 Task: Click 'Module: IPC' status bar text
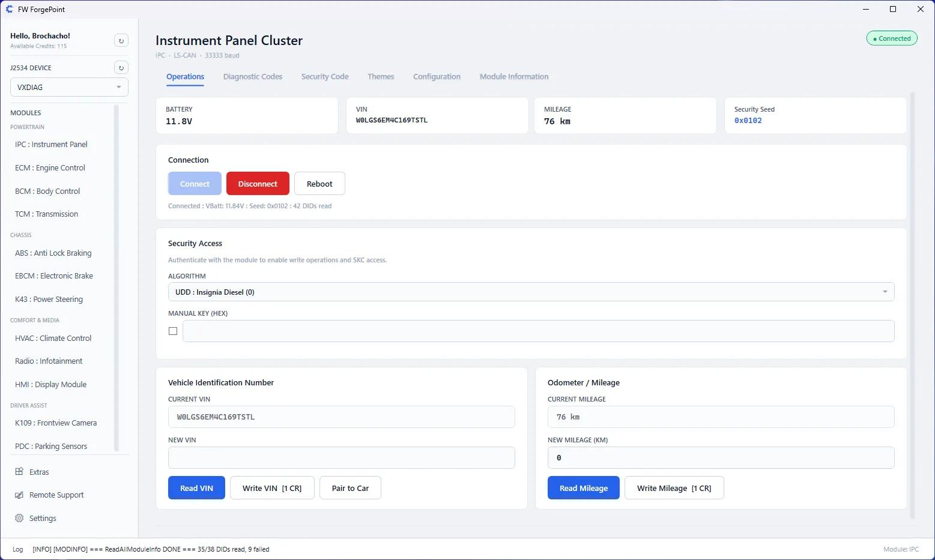click(x=901, y=549)
